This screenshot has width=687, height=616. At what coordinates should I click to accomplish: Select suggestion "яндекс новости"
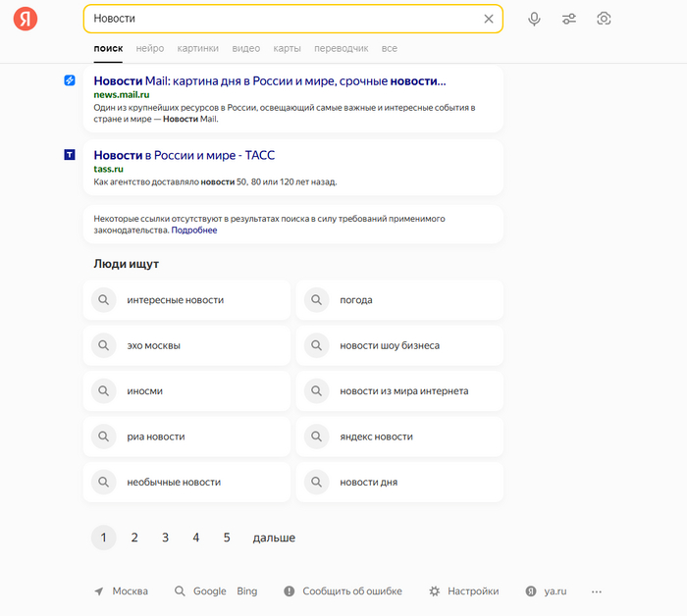click(376, 436)
